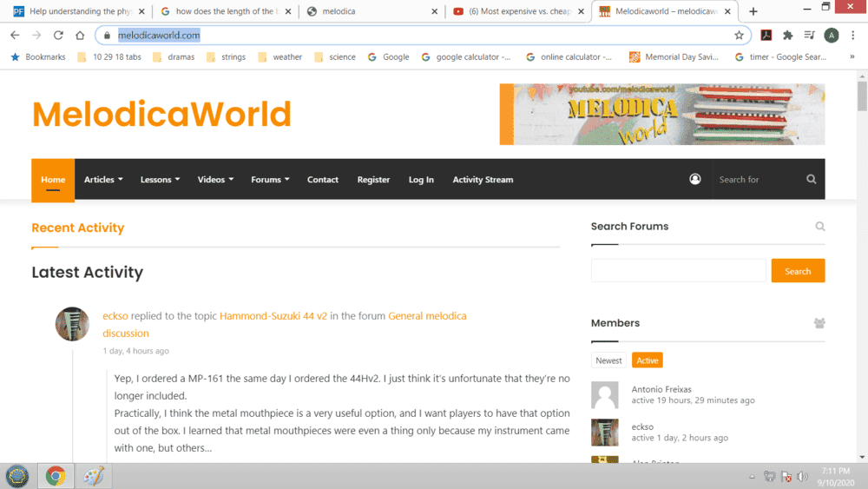The height and width of the screenshot is (489, 868).
Task: Open the Activity Stream menu item
Action: click(x=483, y=180)
